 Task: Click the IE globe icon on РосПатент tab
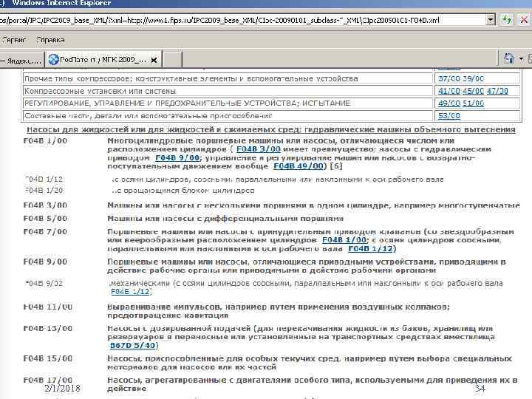coord(53,60)
